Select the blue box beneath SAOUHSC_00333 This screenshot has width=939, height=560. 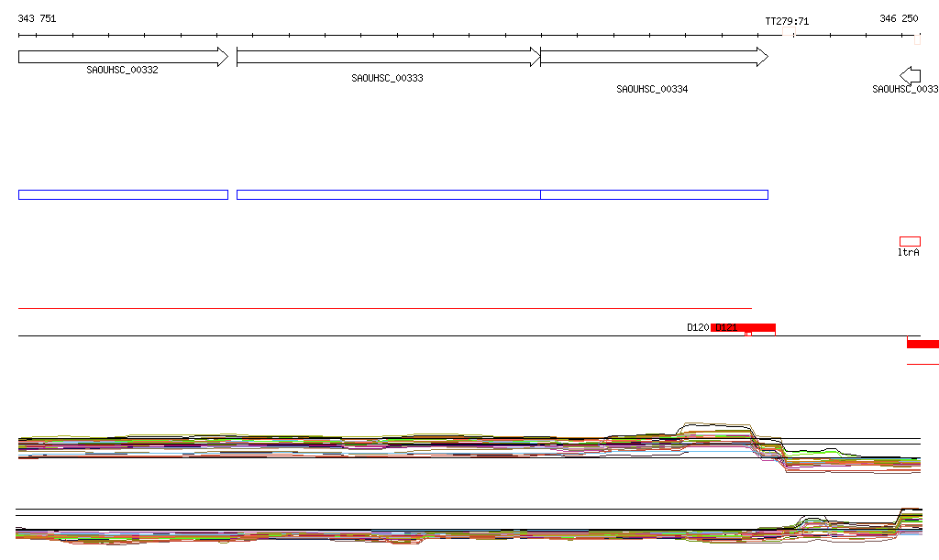[389, 194]
